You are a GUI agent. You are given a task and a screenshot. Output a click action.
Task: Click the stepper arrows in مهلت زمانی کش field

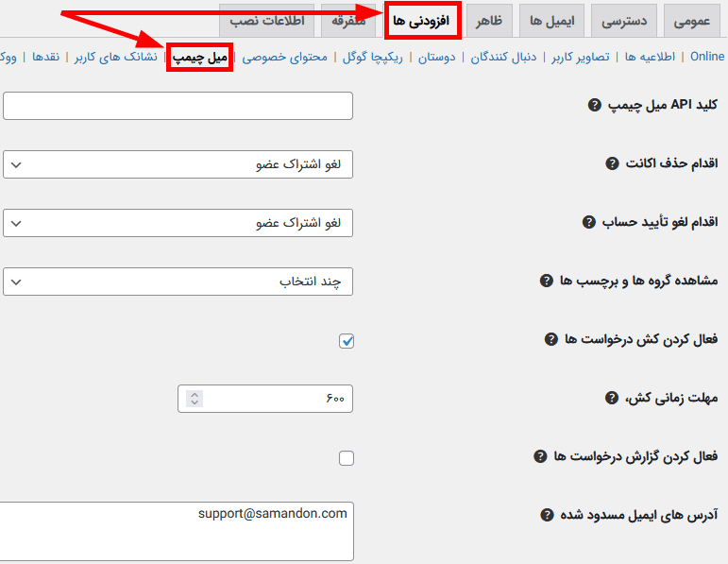pyautogui.click(x=195, y=399)
